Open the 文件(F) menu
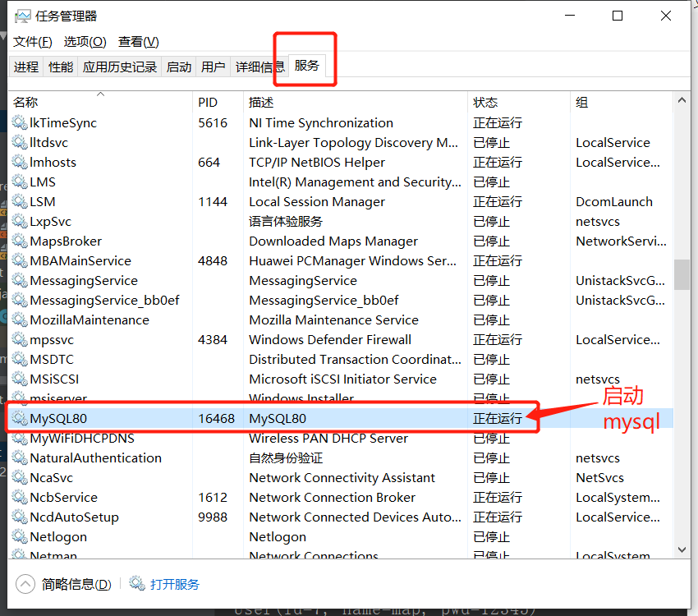This screenshot has height=616, width=698. point(33,42)
